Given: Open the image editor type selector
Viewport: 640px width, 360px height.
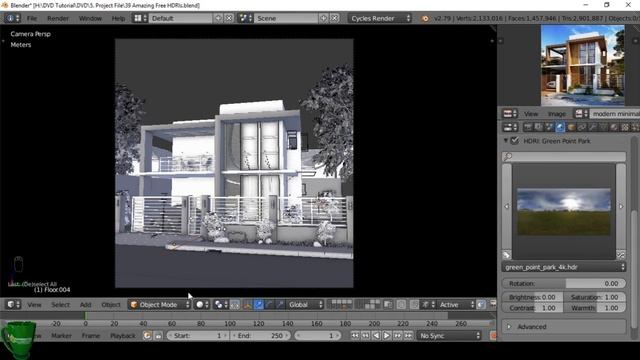Looking at the screenshot, I should [x=510, y=114].
